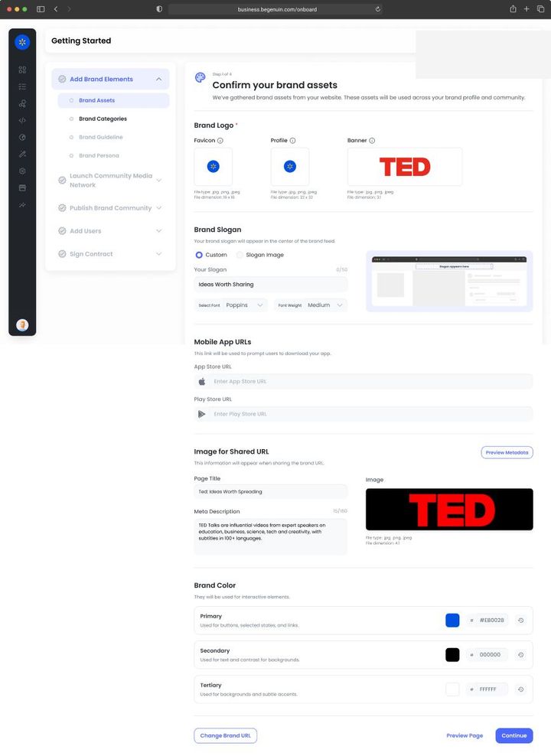Open the dashboard grid icon in sidebar

click(22, 70)
